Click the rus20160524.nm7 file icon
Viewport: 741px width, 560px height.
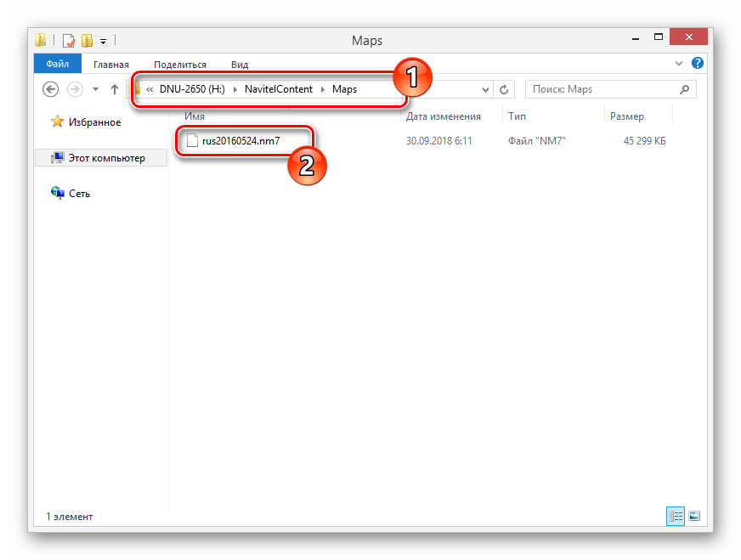[x=192, y=140]
